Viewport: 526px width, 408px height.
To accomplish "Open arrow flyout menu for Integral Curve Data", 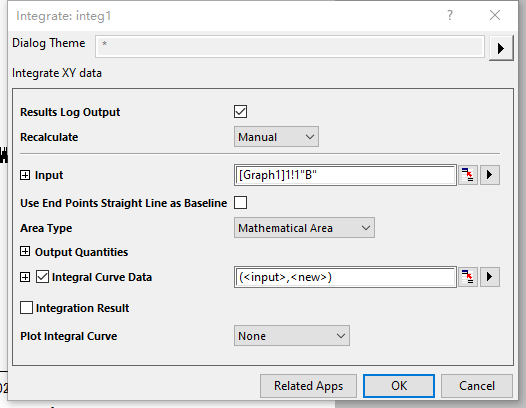I will tap(490, 277).
